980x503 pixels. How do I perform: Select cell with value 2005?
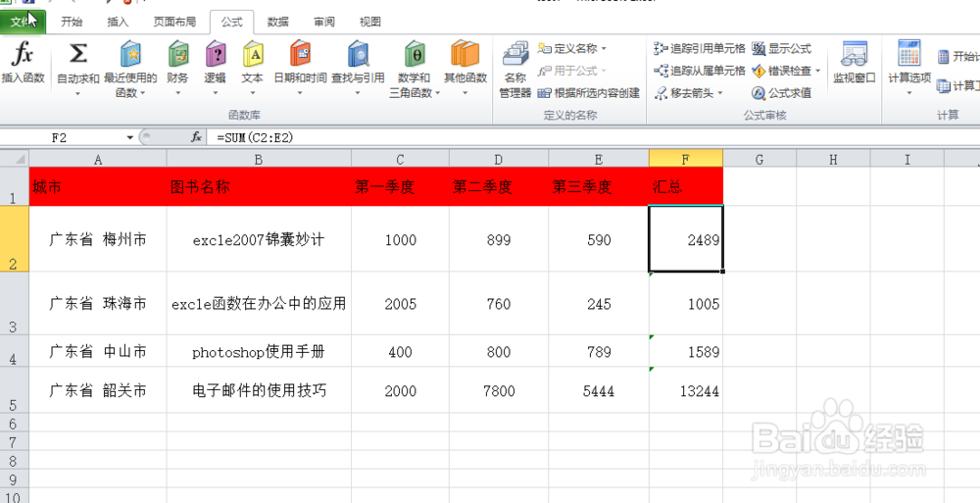400,303
